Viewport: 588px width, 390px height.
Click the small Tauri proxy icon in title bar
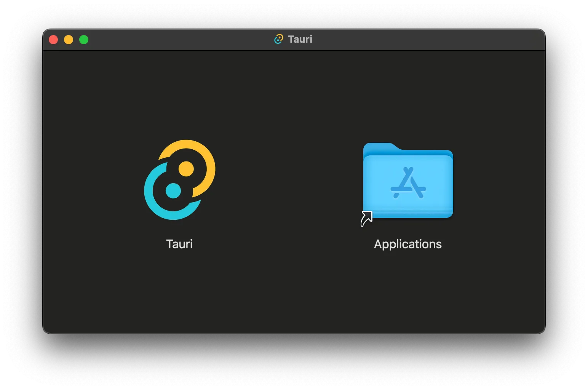point(279,39)
